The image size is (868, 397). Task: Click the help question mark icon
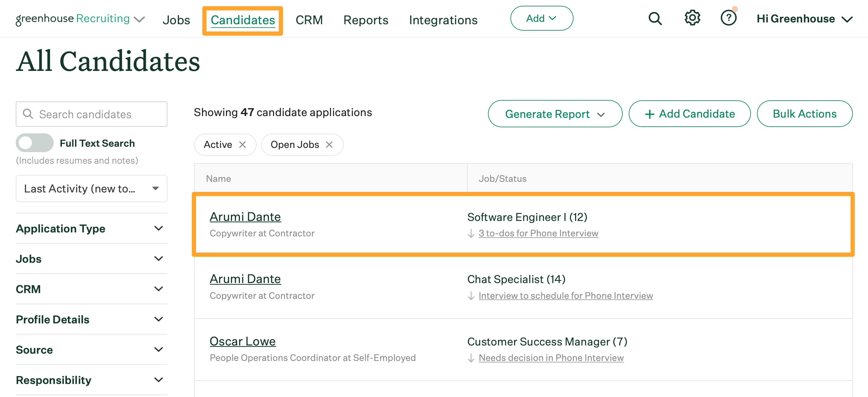(728, 18)
